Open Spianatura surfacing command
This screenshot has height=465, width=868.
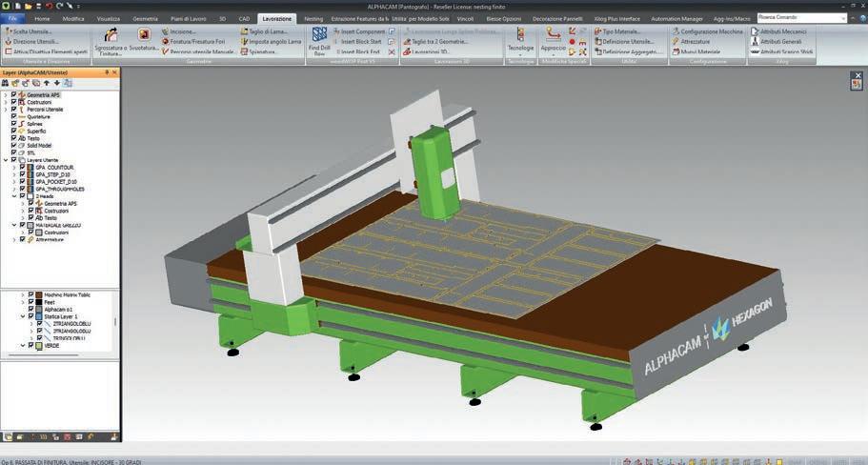[x=258, y=51]
